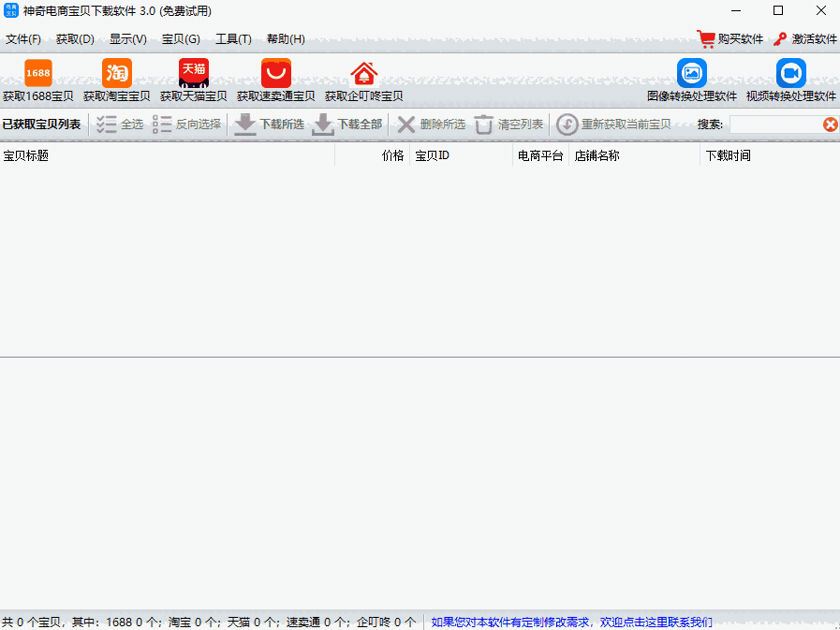Sort by 宝贝标题 column header

click(x=167, y=155)
